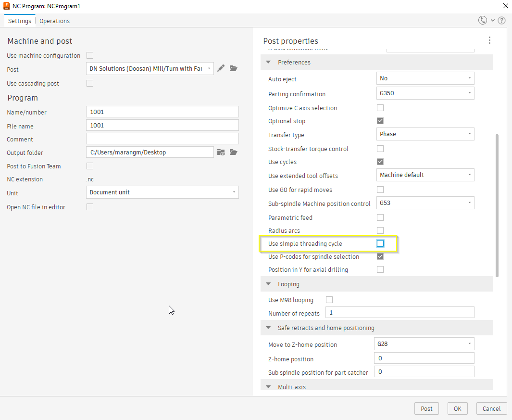
Task: Click the Comment input field
Action: 162,139
